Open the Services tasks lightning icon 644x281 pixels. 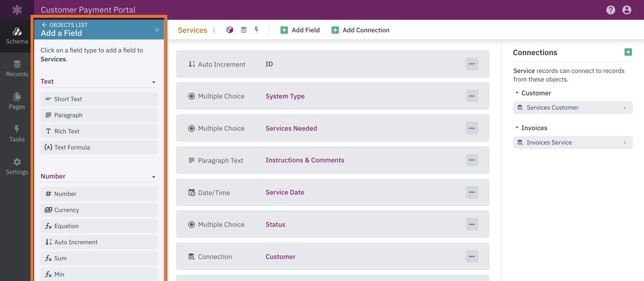pyautogui.click(x=256, y=30)
